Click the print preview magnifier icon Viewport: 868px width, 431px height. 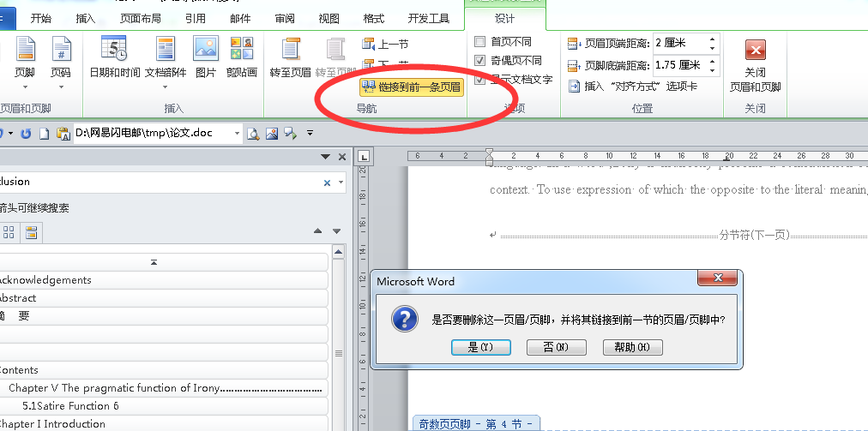pos(253,134)
